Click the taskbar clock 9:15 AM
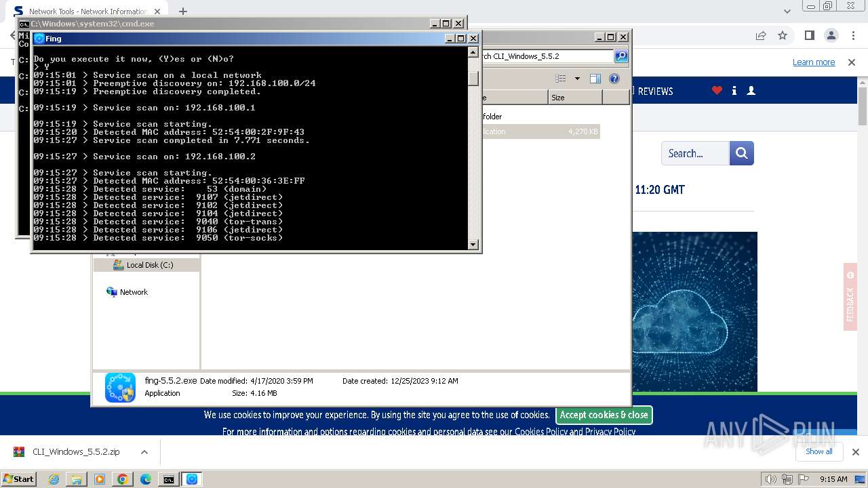Screen dimensions: 868x488 tap(833, 479)
